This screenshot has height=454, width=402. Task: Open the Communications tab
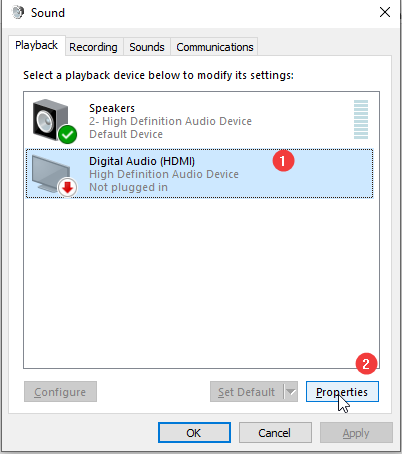click(215, 47)
